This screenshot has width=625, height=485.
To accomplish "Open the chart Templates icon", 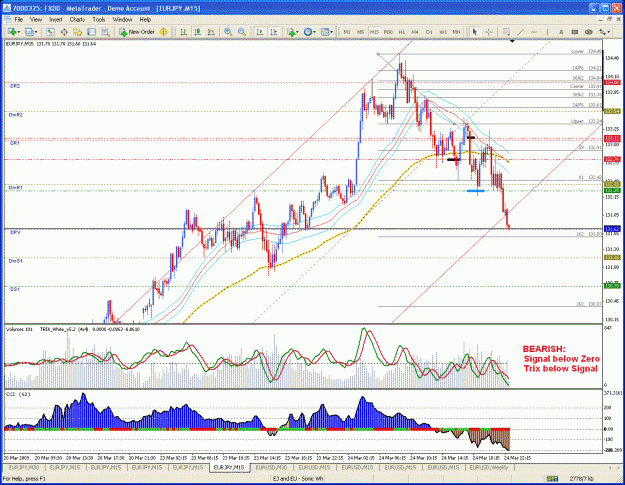I will click(325, 32).
